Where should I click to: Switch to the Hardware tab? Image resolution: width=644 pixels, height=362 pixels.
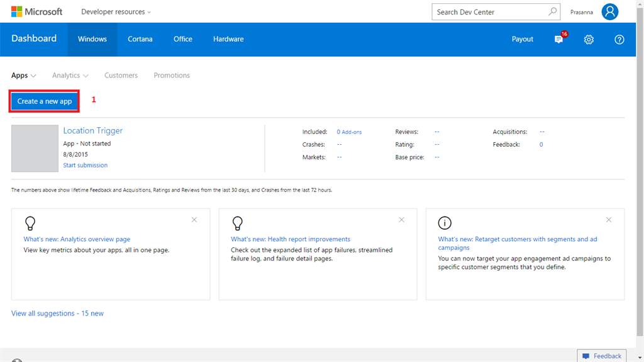tap(228, 39)
